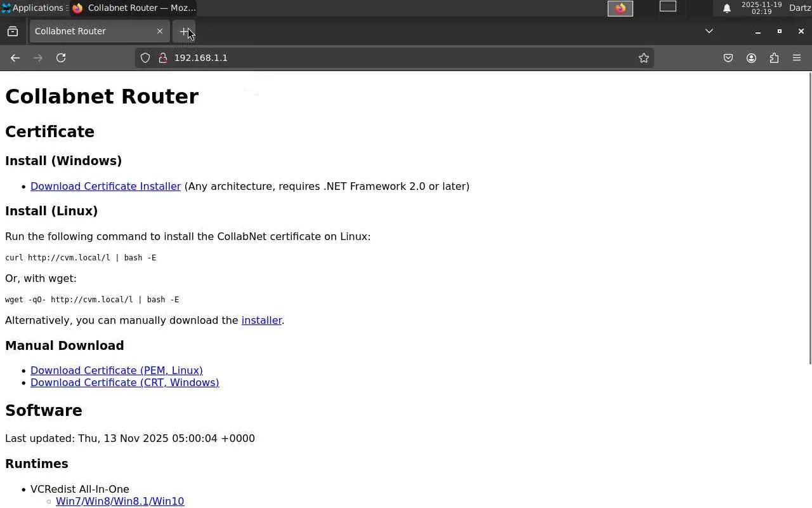Click the wget -qO- command text

[92, 300]
